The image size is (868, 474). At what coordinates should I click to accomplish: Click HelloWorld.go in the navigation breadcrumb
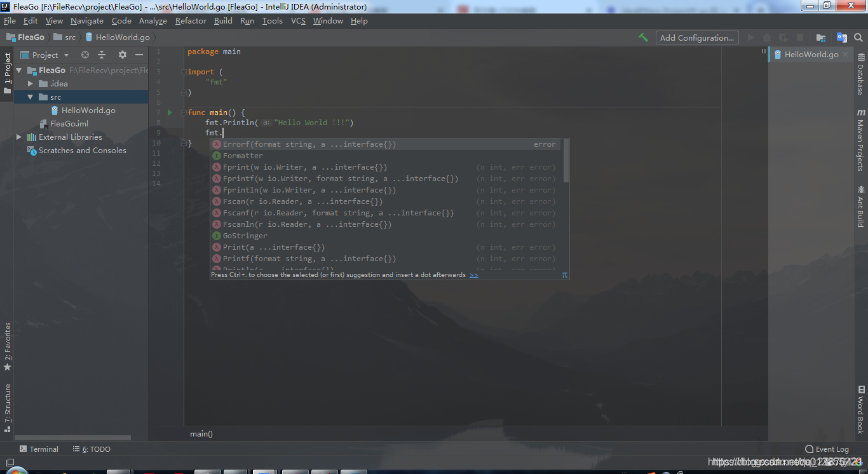[x=118, y=37]
